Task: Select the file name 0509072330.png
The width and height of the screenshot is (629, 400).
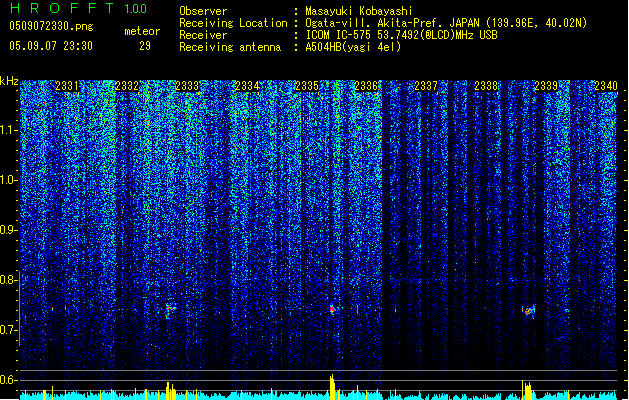Action: point(51,26)
